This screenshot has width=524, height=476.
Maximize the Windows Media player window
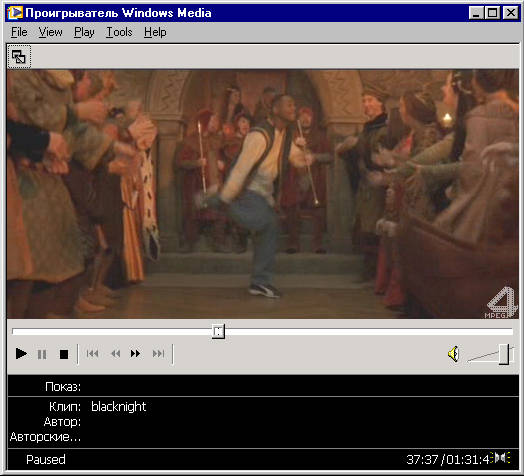pyautogui.click(x=492, y=13)
